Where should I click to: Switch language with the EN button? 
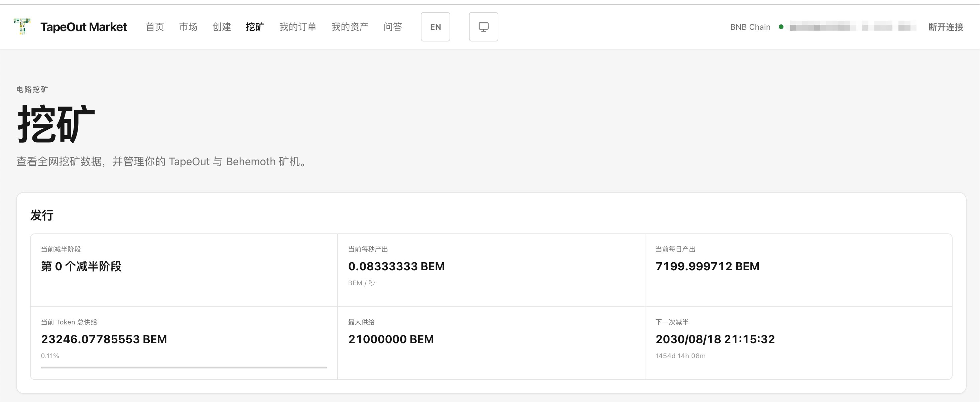click(436, 27)
